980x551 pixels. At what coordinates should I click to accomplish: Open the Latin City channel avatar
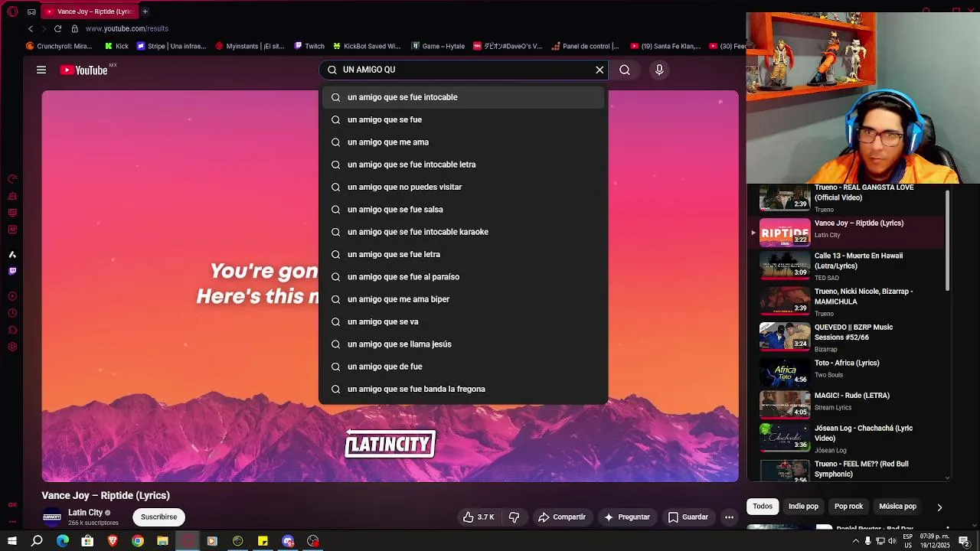click(52, 517)
